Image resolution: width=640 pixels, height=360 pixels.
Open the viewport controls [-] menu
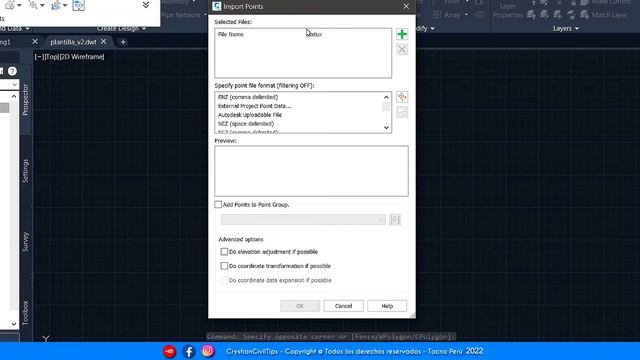39,57
